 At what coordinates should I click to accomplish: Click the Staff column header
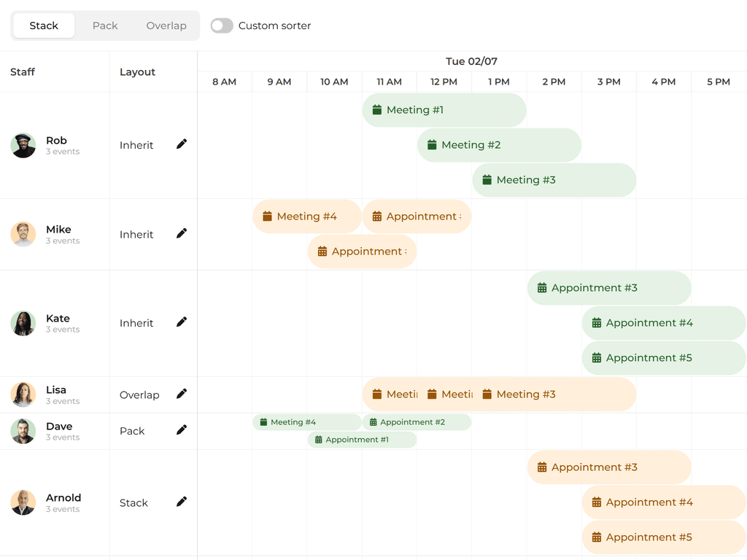click(x=23, y=71)
